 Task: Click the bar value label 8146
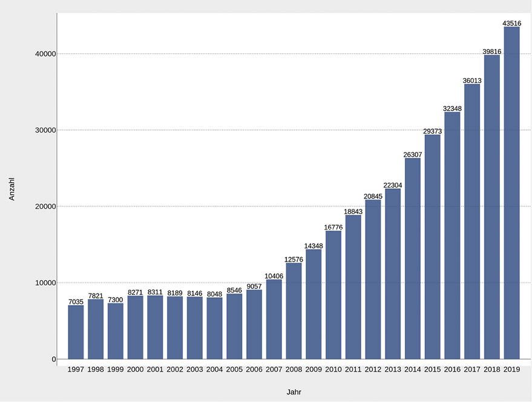pos(195,294)
